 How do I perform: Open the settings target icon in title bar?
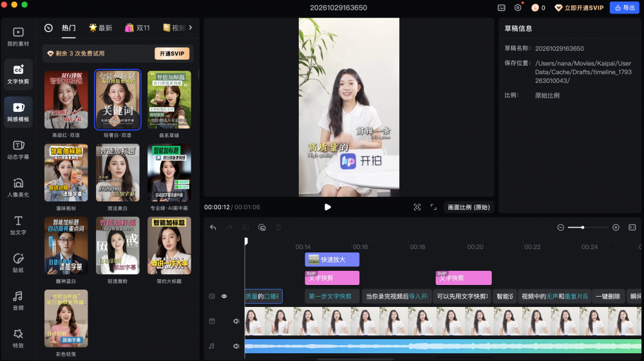pos(518,7)
